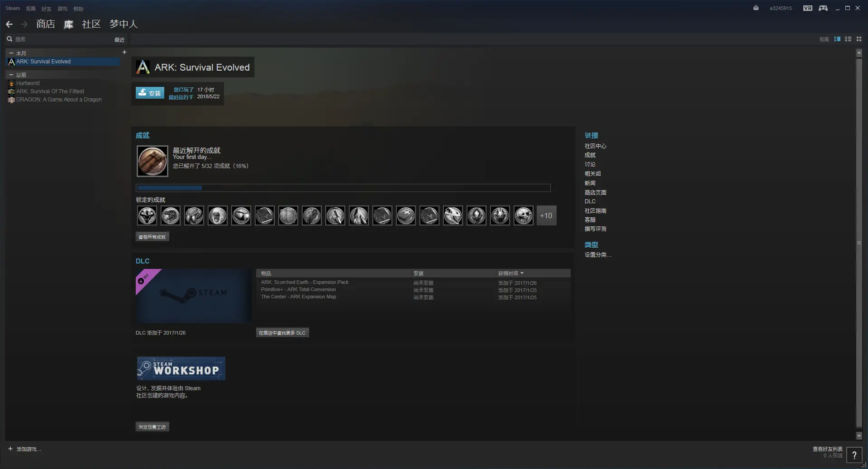Open the Steam Workshop banner
The height and width of the screenshot is (469, 868).
(x=181, y=368)
